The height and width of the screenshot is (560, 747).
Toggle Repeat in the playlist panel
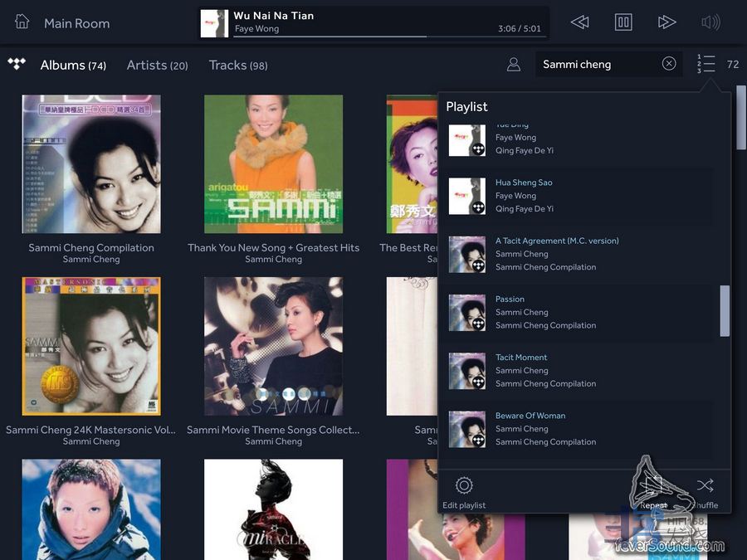(x=654, y=486)
